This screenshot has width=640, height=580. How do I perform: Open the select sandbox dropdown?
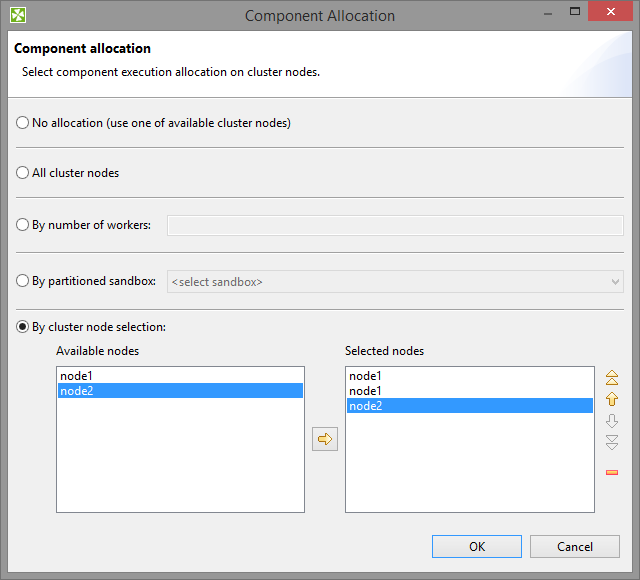(395, 282)
